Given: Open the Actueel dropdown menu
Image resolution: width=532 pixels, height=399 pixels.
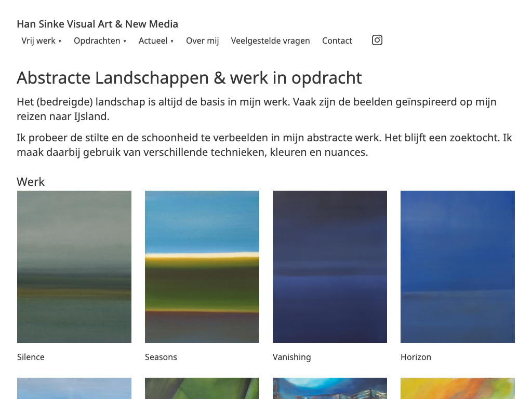Looking at the screenshot, I should point(156,41).
